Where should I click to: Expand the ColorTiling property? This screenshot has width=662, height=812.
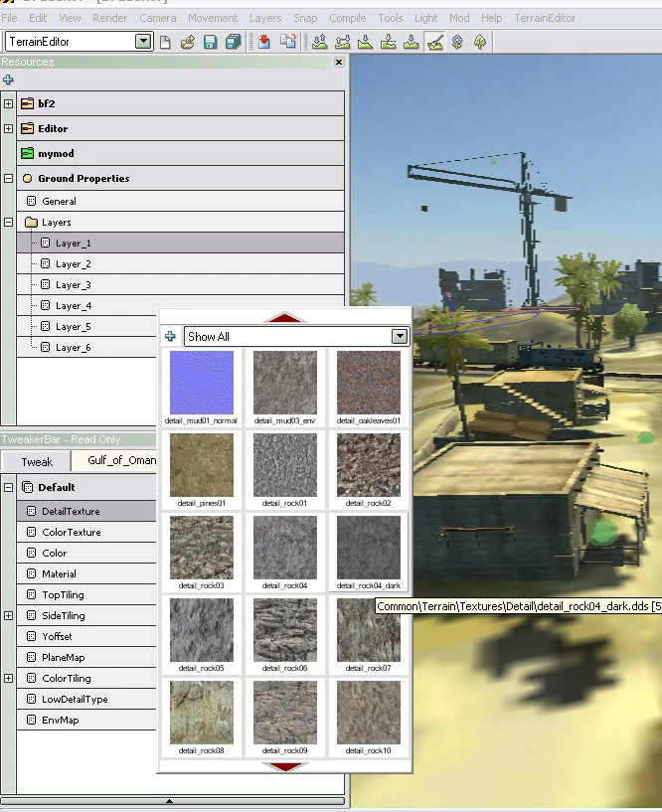click(8, 678)
